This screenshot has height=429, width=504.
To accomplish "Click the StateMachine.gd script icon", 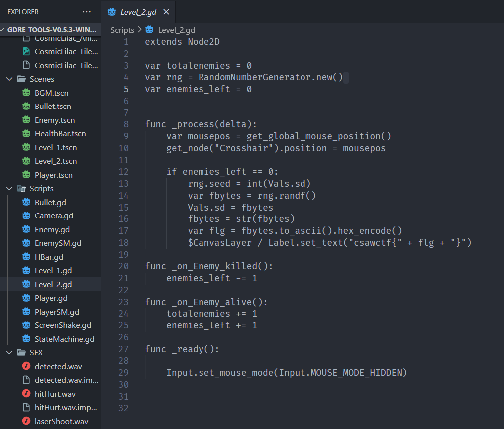I will tap(26, 338).
